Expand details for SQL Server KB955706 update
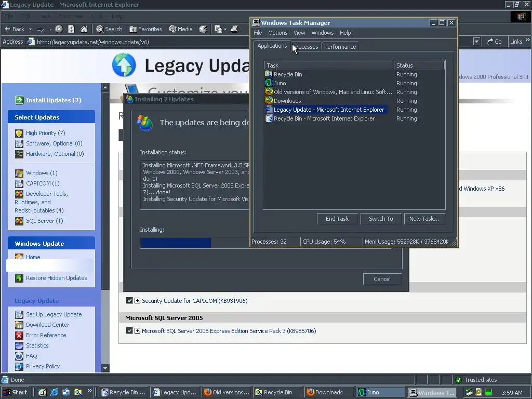The width and height of the screenshot is (532, 399). tap(137, 330)
